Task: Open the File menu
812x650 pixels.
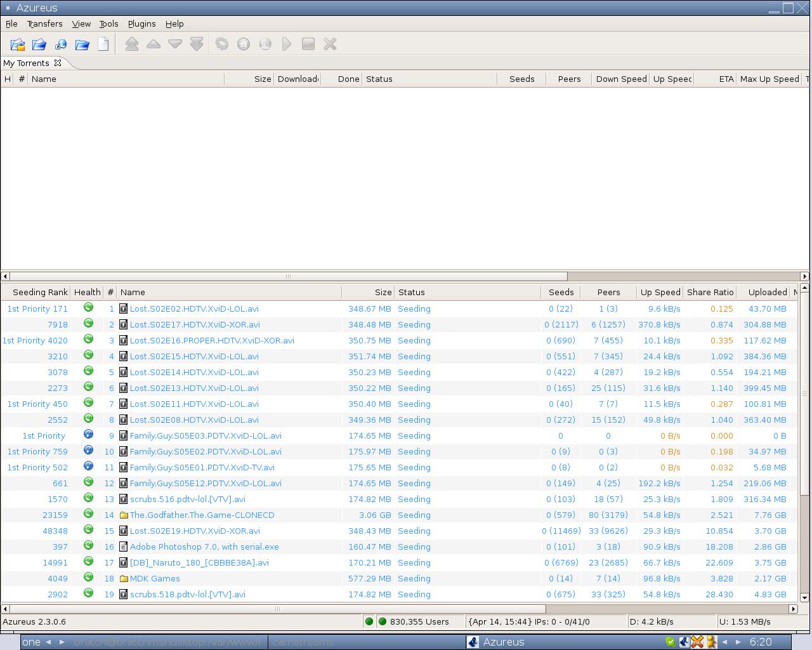Action: [11, 23]
